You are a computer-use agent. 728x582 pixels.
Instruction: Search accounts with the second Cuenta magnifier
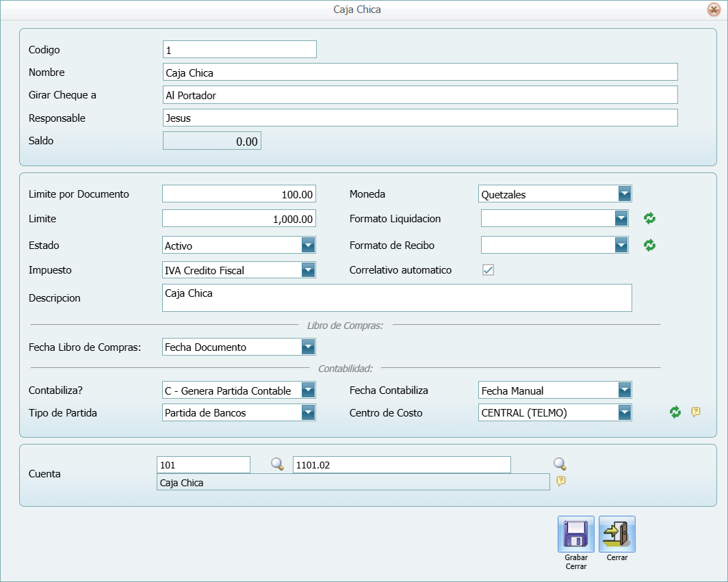[x=560, y=464]
